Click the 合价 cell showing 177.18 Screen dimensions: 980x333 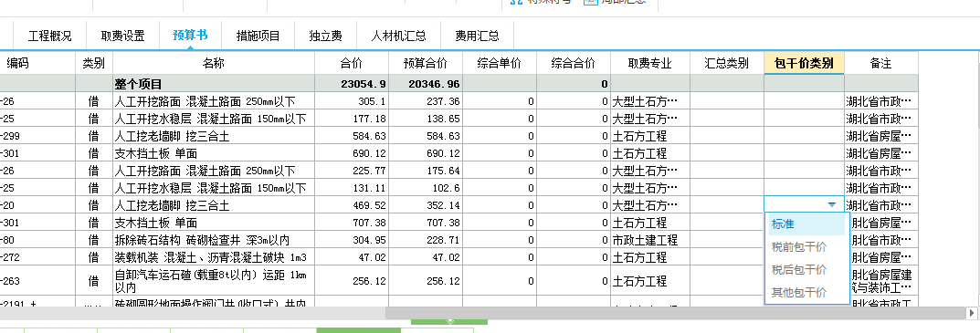coord(352,119)
